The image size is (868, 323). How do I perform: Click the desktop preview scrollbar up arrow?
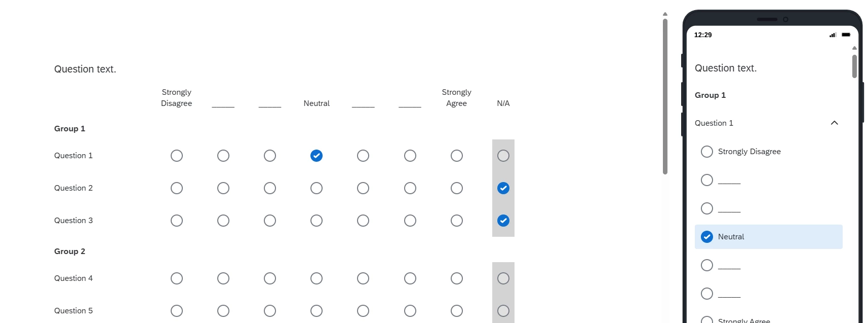pyautogui.click(x=665, y=14)
